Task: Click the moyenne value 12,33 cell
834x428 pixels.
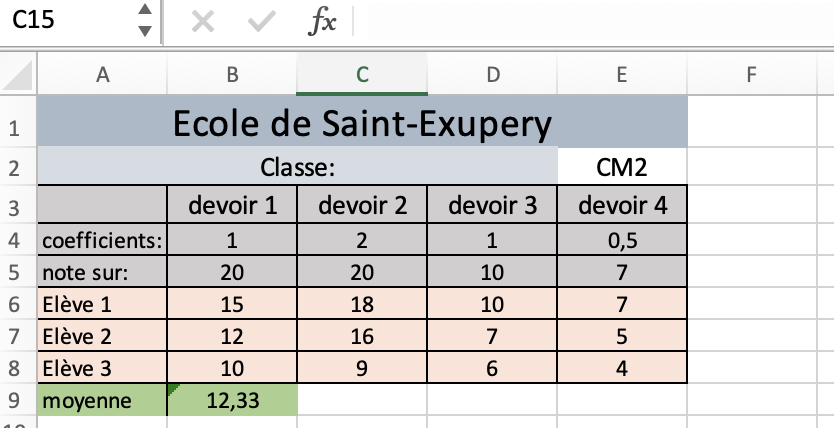Action: click(x=232, y=400)
